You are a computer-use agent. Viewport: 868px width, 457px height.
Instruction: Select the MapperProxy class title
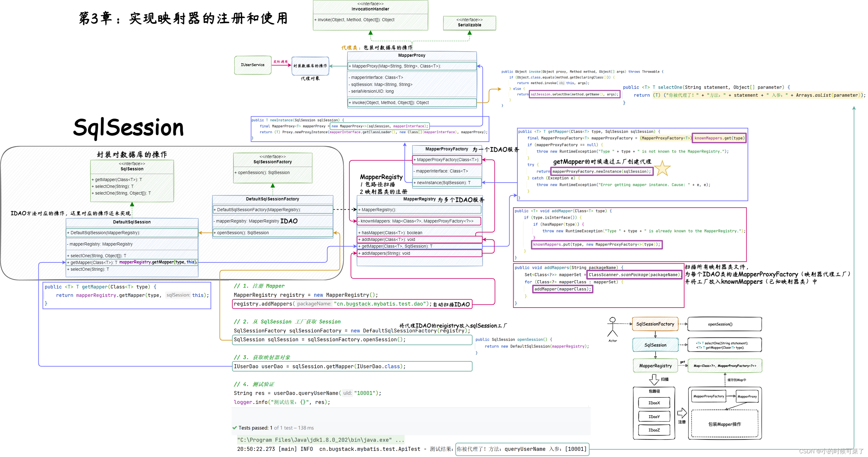click(411, 55)
